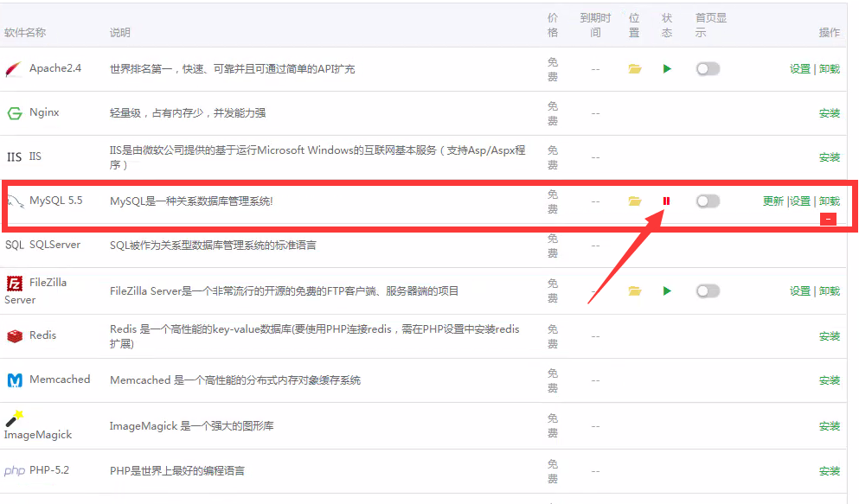The width and height of the screenshot is (859, 504).
Task: Open MySQL 5.5 设置 link
Action: point(800,201)
